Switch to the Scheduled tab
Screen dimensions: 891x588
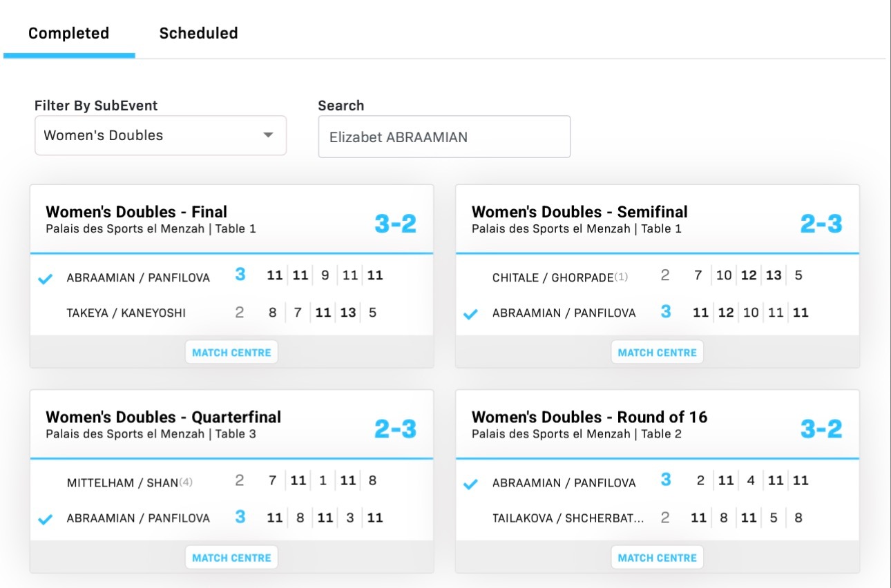tap(198, 33)
